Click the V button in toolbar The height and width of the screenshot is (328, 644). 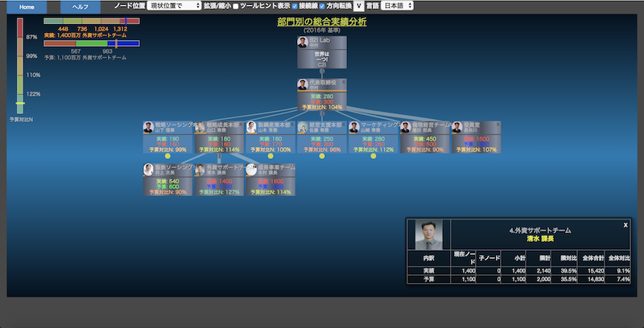click(357, 6)
